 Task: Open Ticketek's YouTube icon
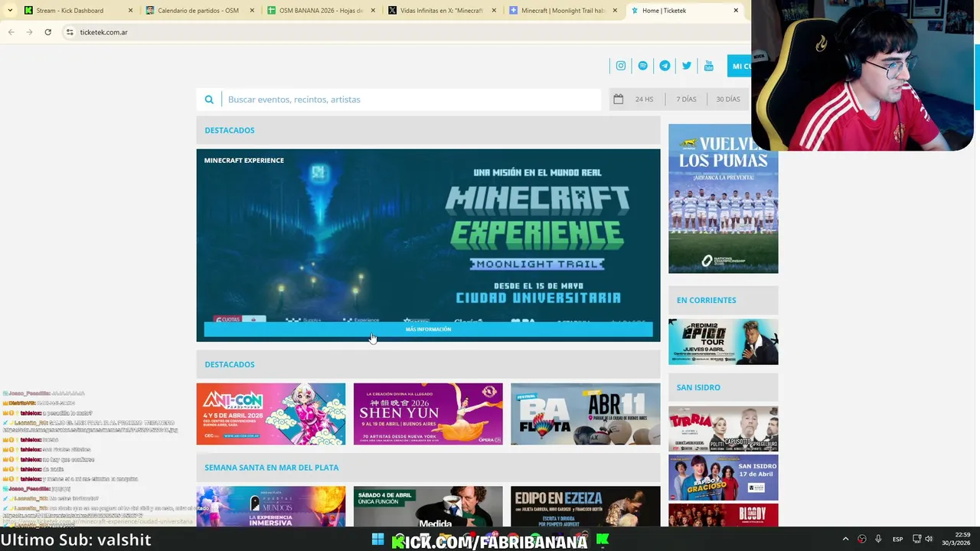pos(709,66)
